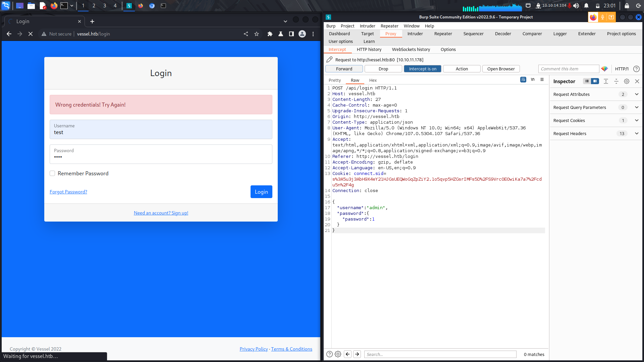The height and width of the screenshot is (362, 644).
Task: Expand Request Attributes section
Action: click(x=637, y=95)
